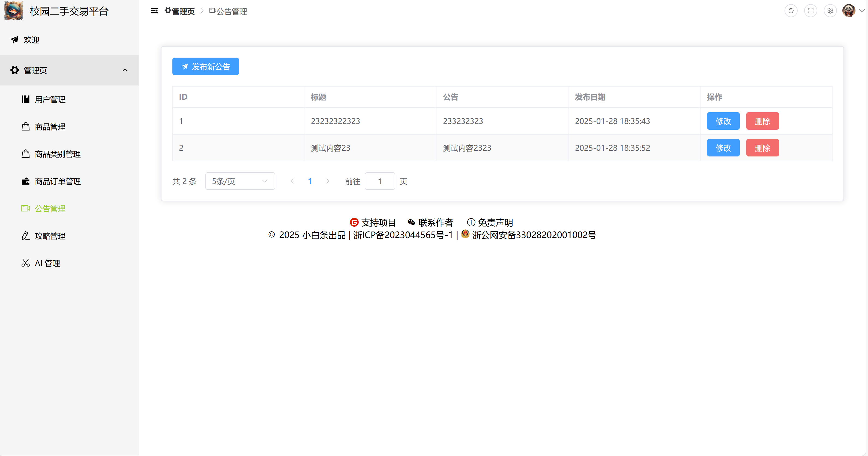The height and width of the screenshot is (456, 868).
Task: Click the WeChat contact author icon
Action: tap(411, 222)
